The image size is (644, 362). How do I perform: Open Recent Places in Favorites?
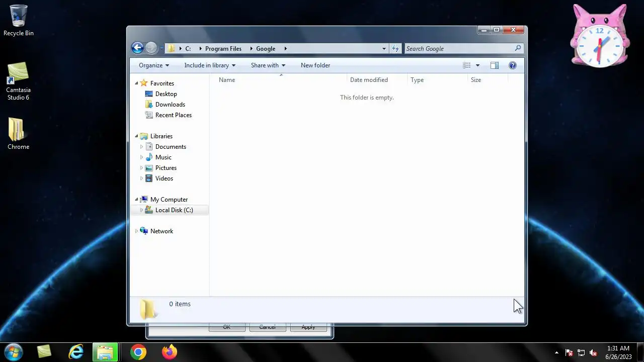pyautogui.click(x=174, y=115)
